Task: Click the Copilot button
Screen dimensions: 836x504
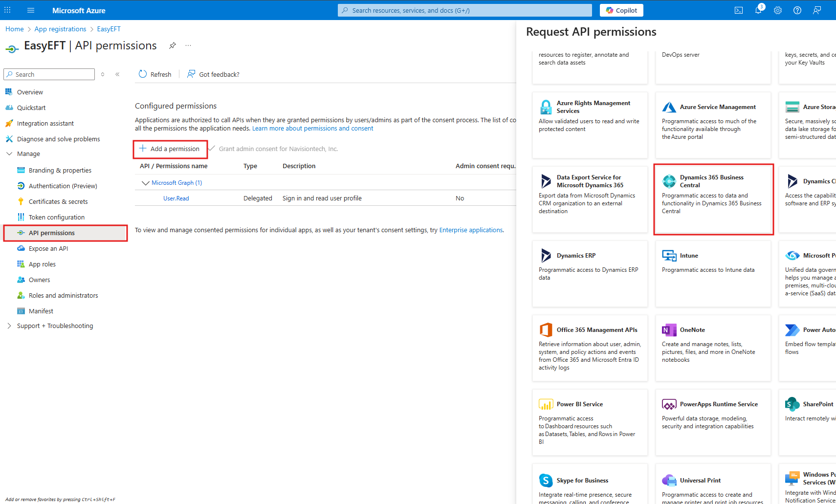Action: click(x=621, y=10)
